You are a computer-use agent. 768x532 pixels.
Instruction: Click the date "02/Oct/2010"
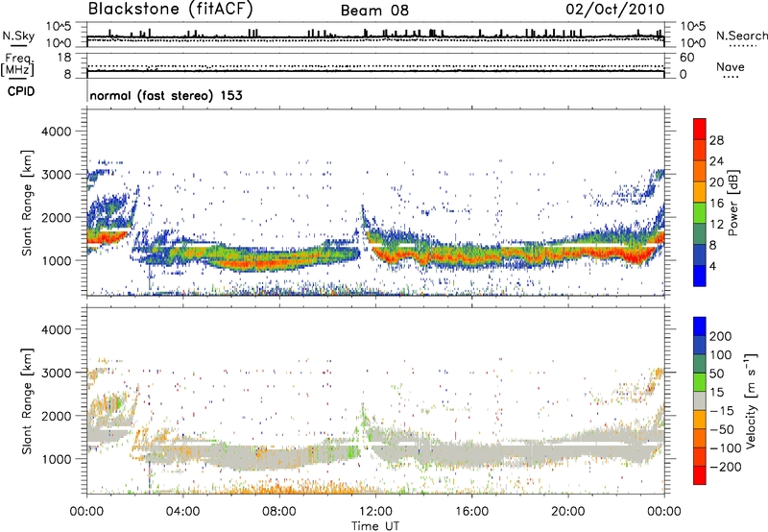click(615, 10)
